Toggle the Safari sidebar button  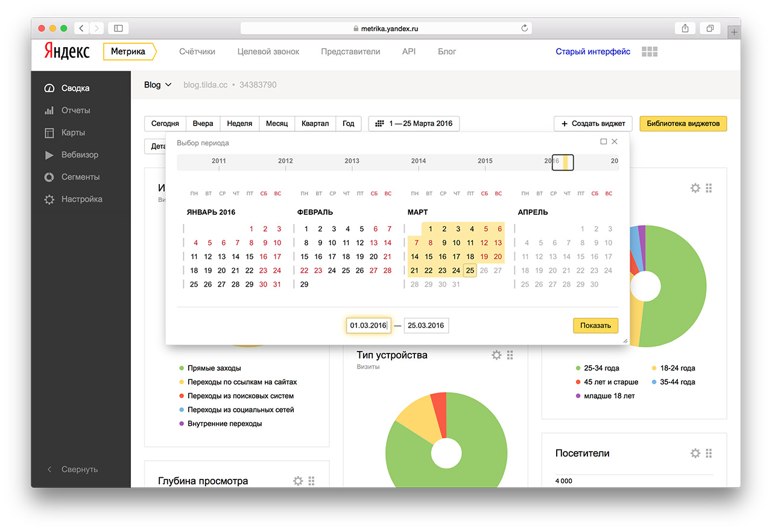tap(118, 28)
